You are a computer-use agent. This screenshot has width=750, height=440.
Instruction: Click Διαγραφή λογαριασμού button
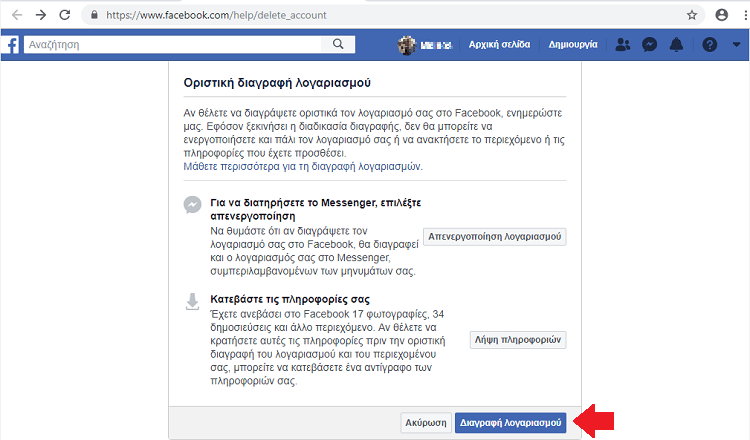click(x=510, y=423)
